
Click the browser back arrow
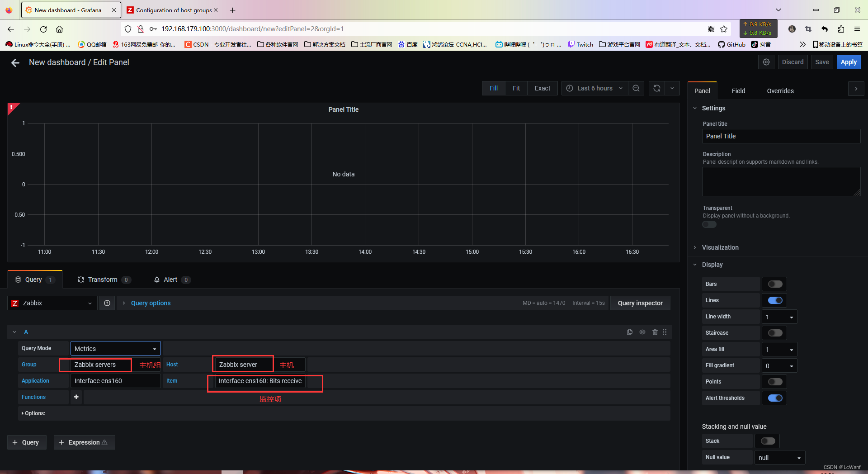(x=11, y=29)
